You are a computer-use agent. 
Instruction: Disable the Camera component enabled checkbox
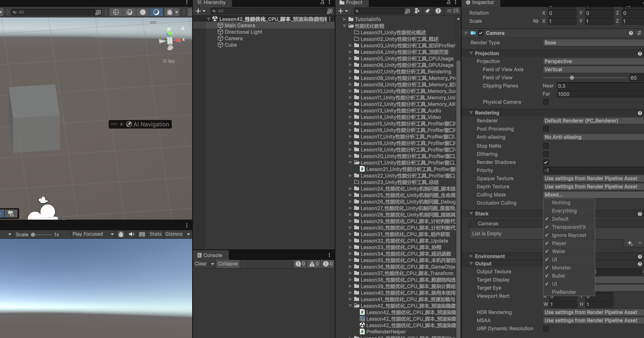(x=481, y=33)
